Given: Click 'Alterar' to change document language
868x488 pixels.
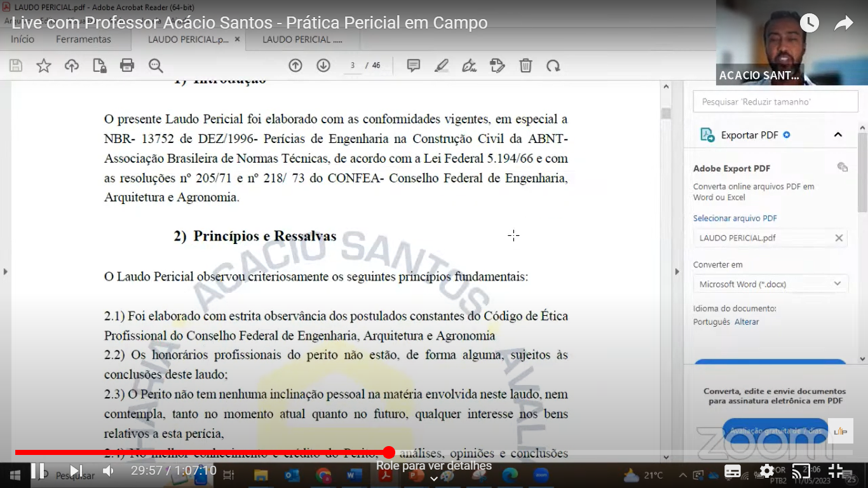Looking at the screenshot, I should 747,322.
